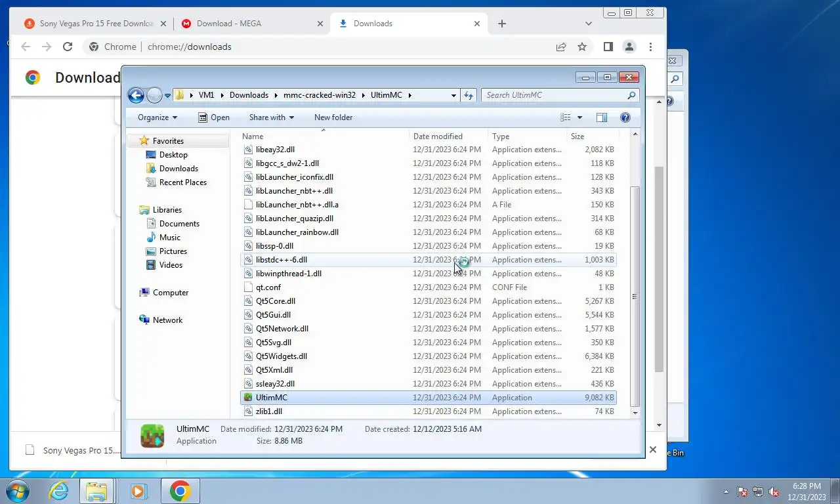Select Downloads in the navigation pane
Screen dimensions: 840x504
pyautogui.click(x=178, y=169)
